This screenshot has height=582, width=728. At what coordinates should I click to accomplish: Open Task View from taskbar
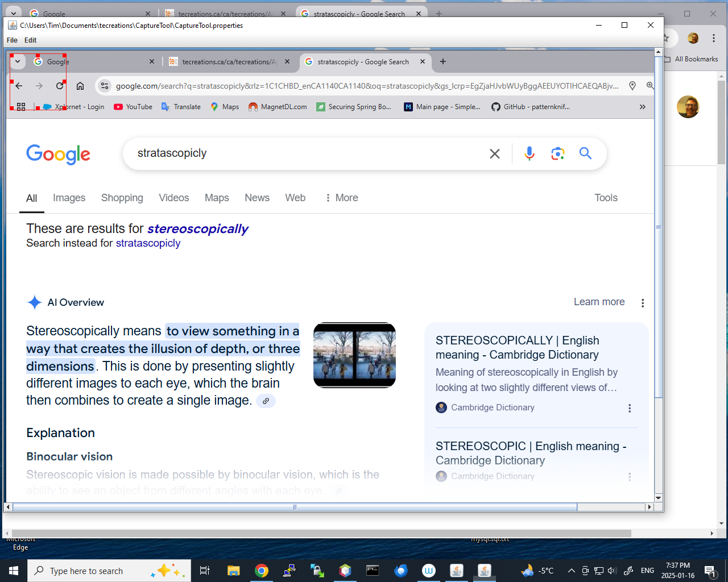click(x=205, y=571)
